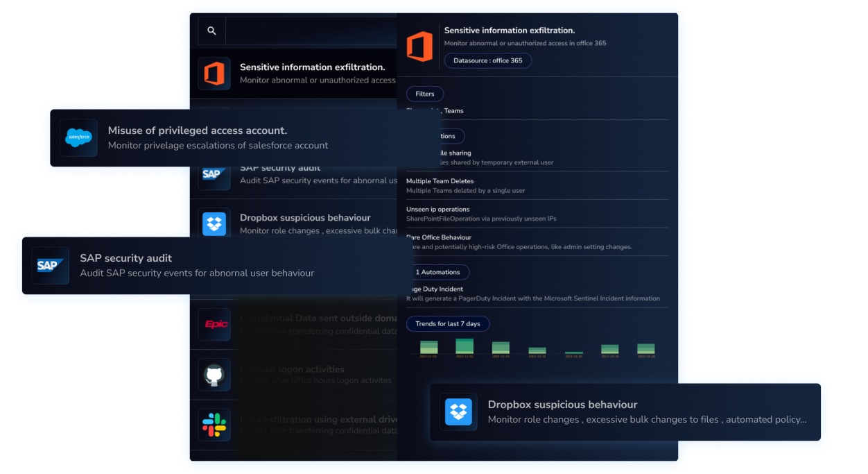Click the SAP logo in floating card

pyautogui.click(x=50, y=265)
